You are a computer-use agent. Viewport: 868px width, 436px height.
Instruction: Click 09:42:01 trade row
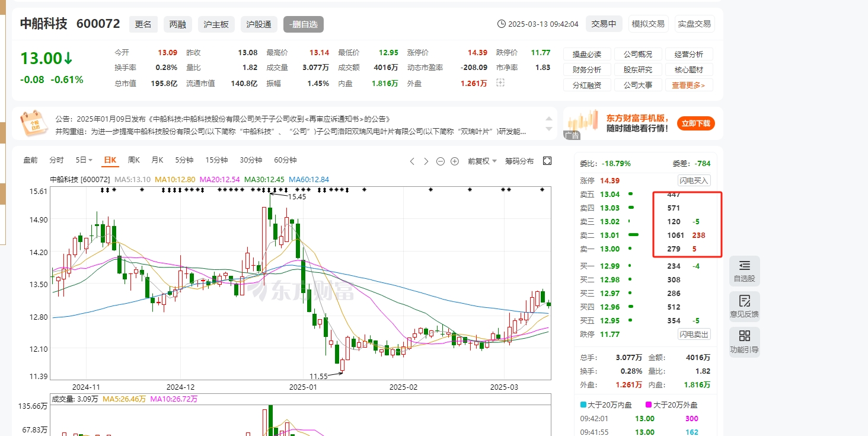[646, 418]
